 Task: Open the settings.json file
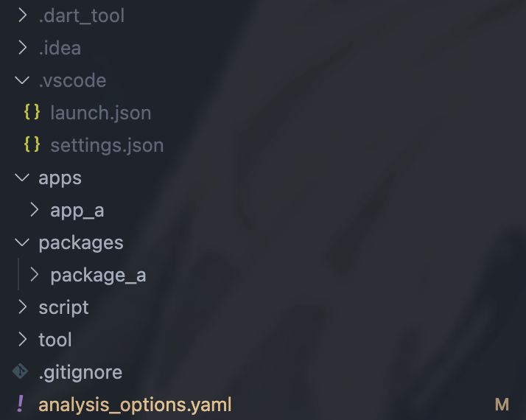[107, 145]
